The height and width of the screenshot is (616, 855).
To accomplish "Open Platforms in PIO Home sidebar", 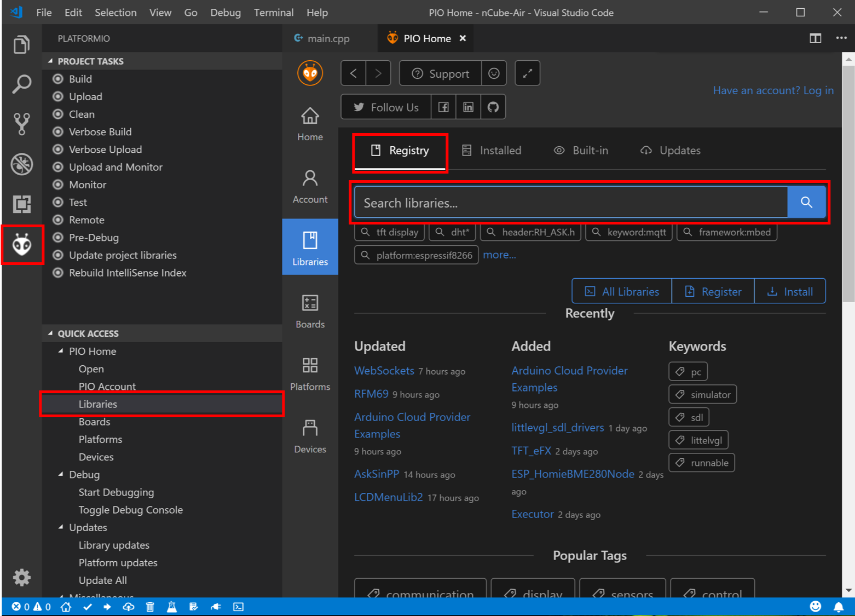I will 310,375.
